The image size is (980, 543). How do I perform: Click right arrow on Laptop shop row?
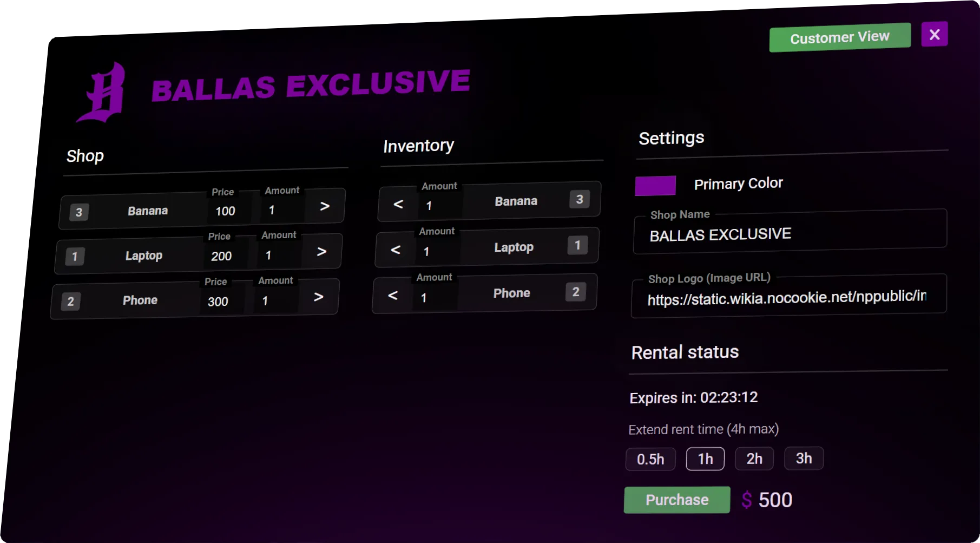321,252
